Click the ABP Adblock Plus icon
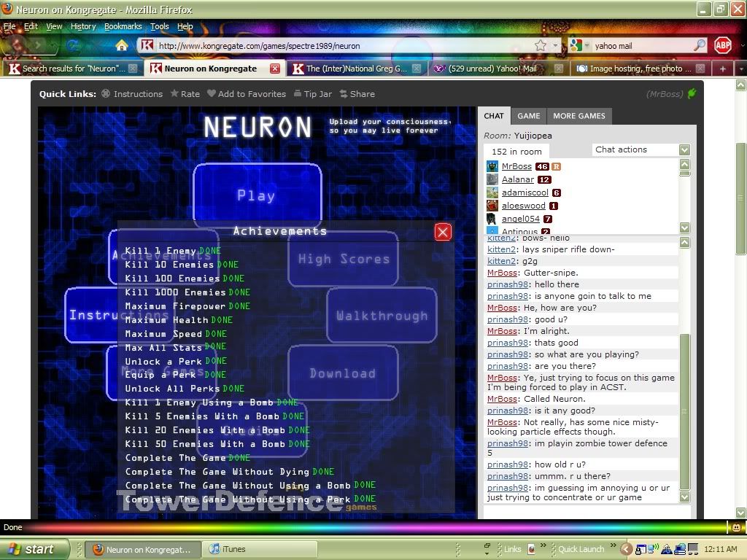The height and width of the screenshot is (560, 747). [x=723, y=46]
